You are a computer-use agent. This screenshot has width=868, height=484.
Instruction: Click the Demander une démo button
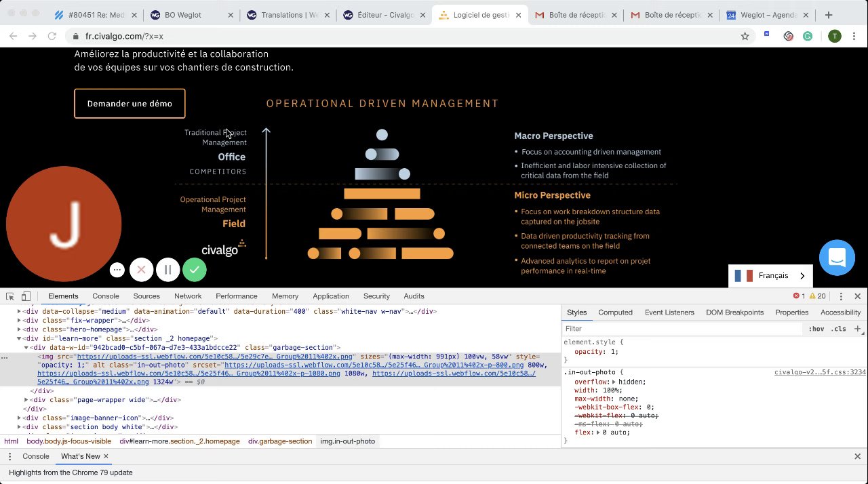tap(130, 104)
